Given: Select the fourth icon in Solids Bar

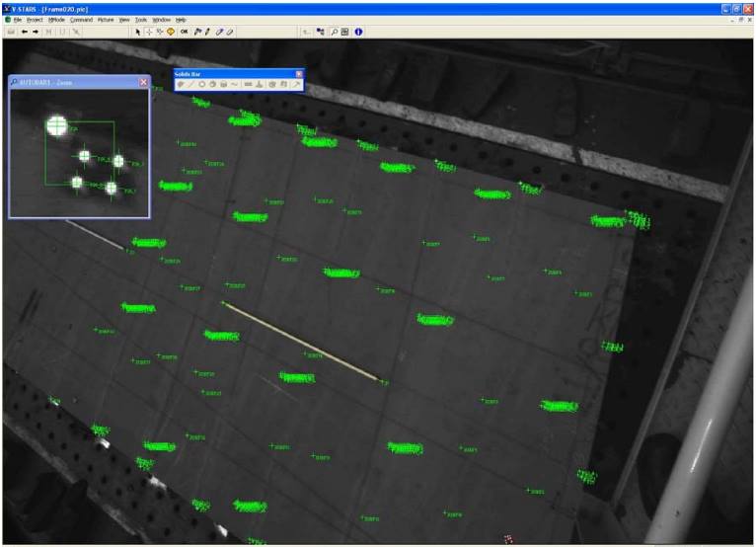Looking at the screenshot, I should coord(212,84).
